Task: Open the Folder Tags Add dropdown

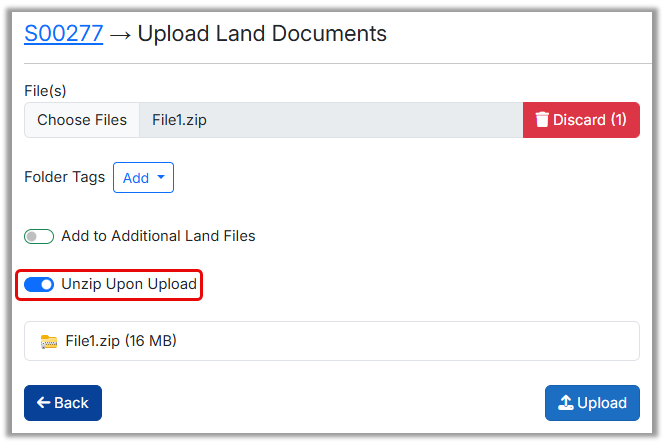Action: pyautogui.click(x=143, y=178)
